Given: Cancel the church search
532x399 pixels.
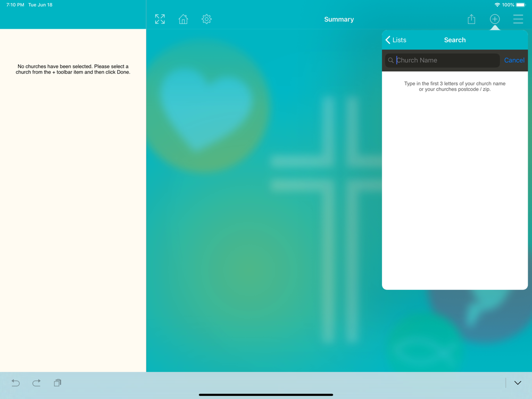Looking at the screenshot, I should 514,60.
